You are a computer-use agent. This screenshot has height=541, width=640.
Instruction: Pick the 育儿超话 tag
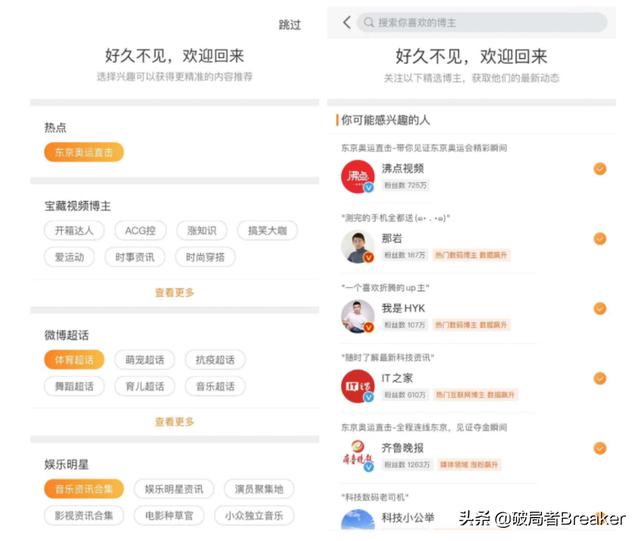144,386
